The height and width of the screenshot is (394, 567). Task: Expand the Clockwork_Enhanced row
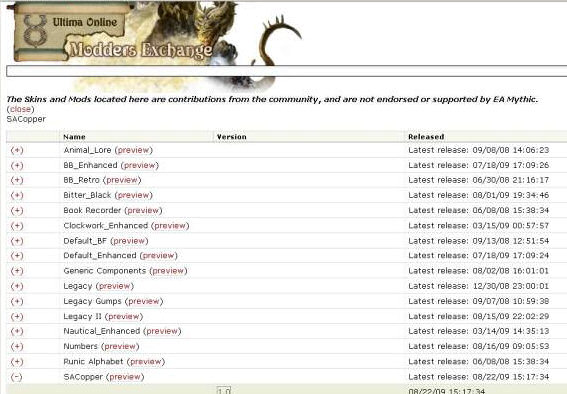(17, 226)
